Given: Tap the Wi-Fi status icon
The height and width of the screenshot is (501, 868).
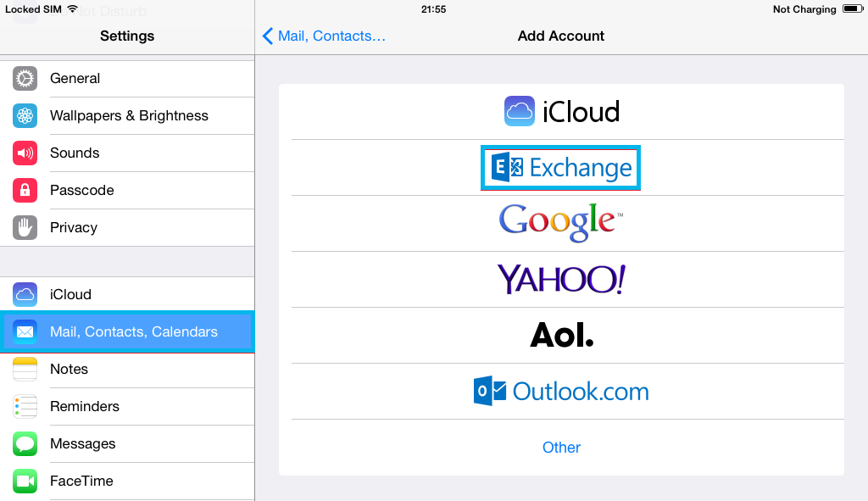Looking at the screenshot, I should 73,8.
